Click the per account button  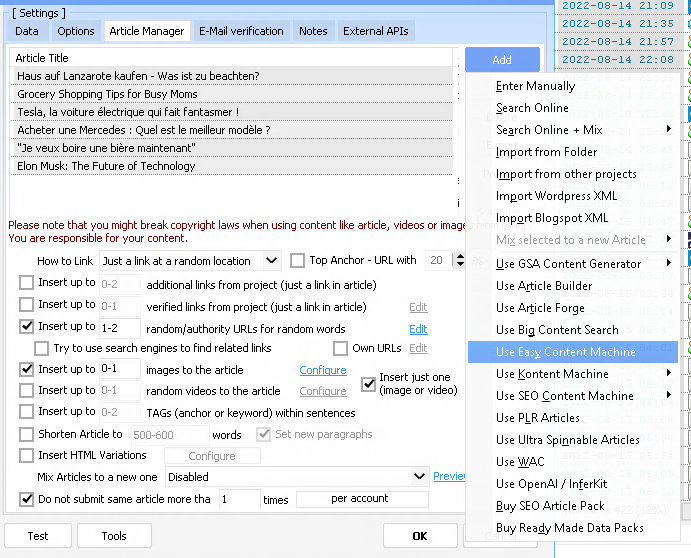coord(362,499)
